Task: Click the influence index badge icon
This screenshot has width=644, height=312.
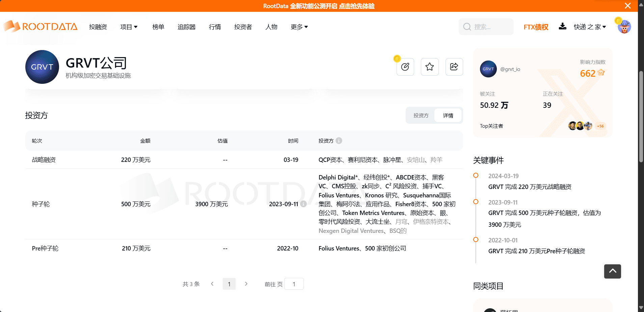Action: click(x=601, y=73)
